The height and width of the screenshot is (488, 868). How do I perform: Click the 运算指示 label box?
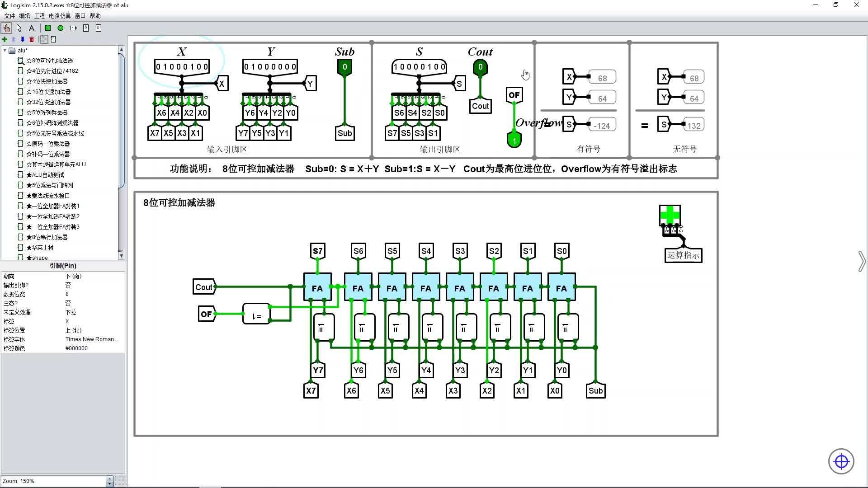[683, 255]
